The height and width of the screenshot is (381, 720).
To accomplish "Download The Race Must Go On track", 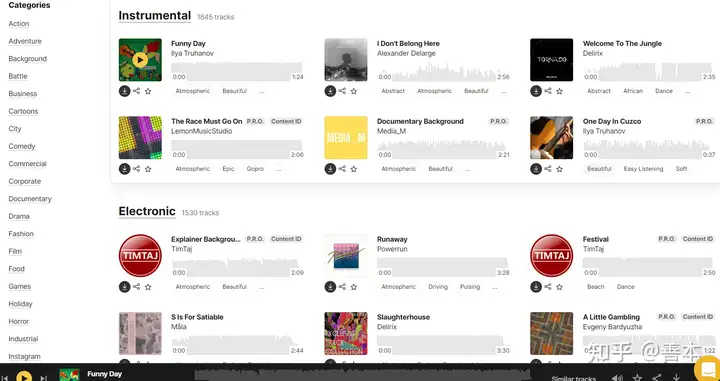I will click(124, 169).
